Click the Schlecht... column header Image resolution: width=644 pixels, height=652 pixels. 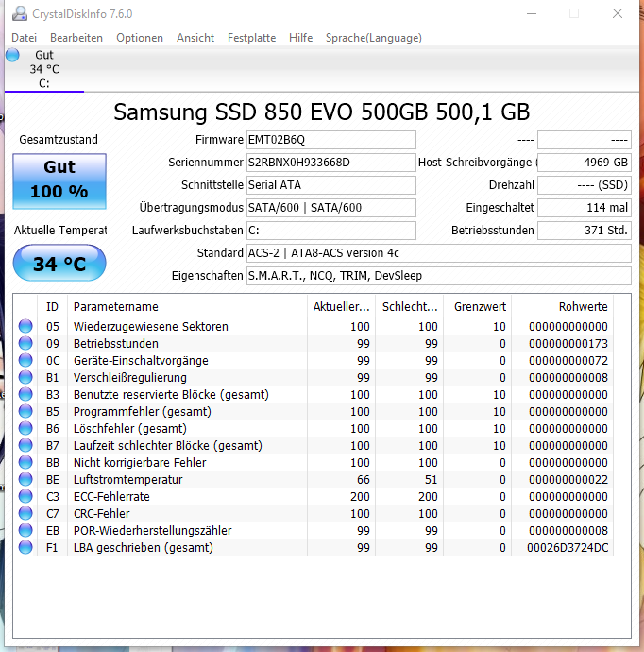tap(409, 307)
